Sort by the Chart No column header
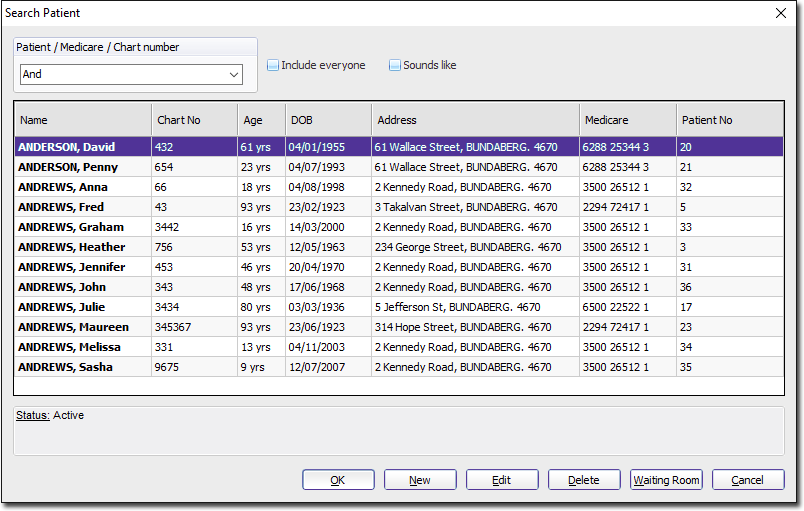804x511 pixels. click(194, 120)
